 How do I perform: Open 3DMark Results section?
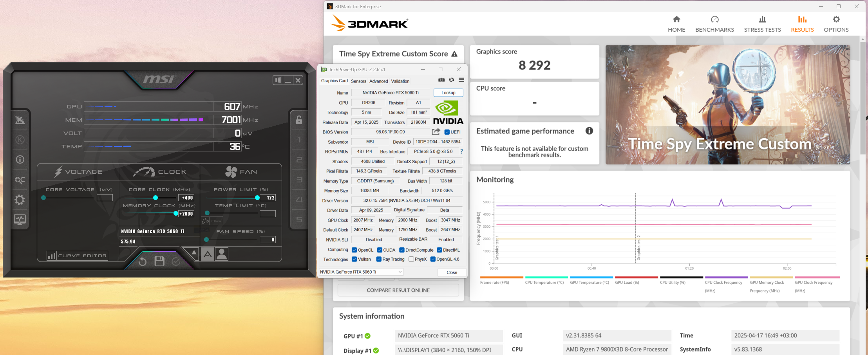[802, 24]
